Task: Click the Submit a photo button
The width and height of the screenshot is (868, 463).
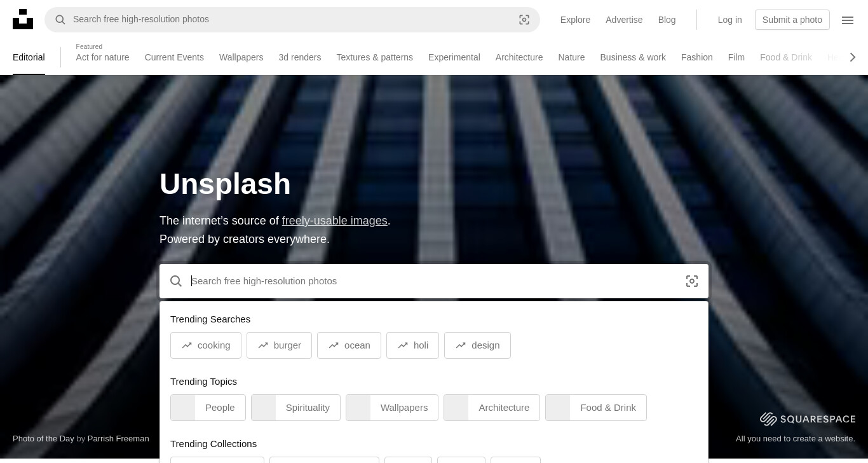Action: click(x=792, y=20)
